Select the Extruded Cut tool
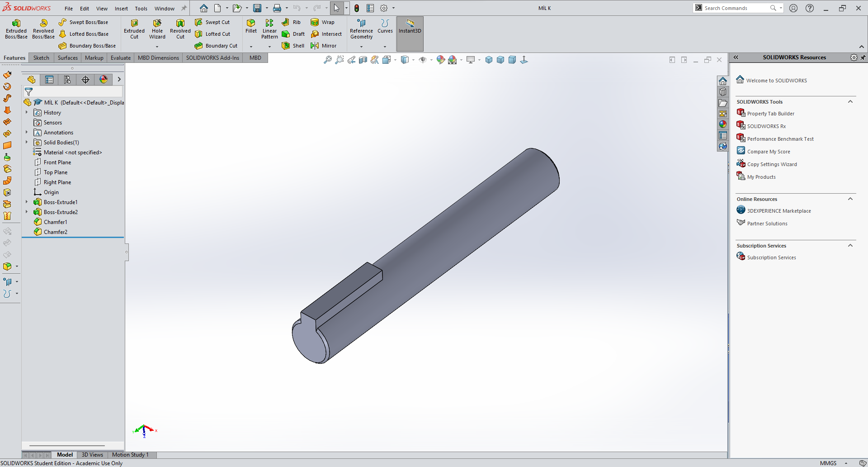This screenshot has height=467, width=868. click(x=134, y=29)
